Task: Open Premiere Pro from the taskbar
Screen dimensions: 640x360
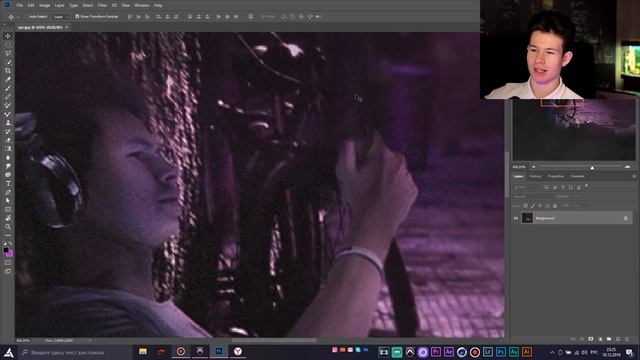Action: click(436, 352)
